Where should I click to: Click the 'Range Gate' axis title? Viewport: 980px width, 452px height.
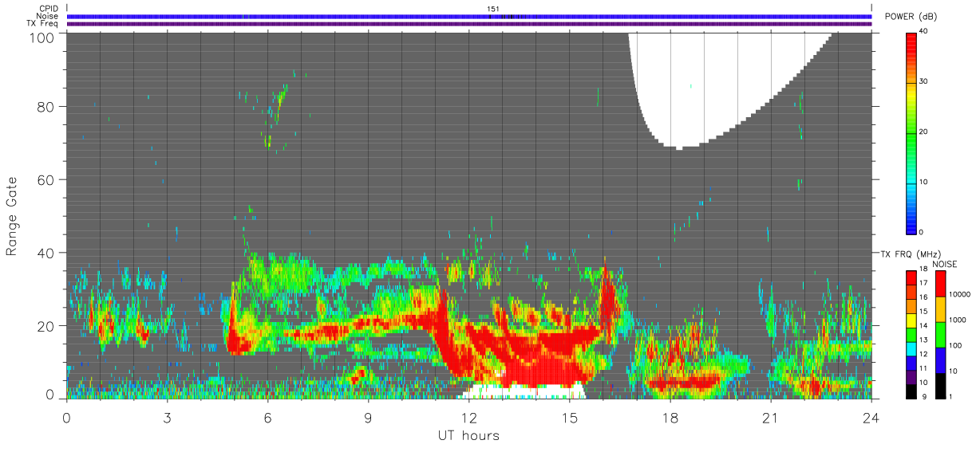coord(12,216)
